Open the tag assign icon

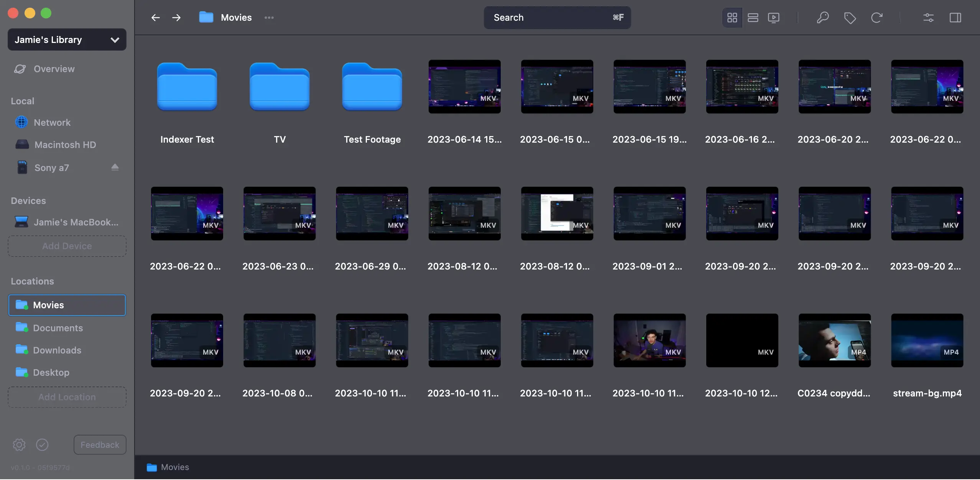coord(850,18)
